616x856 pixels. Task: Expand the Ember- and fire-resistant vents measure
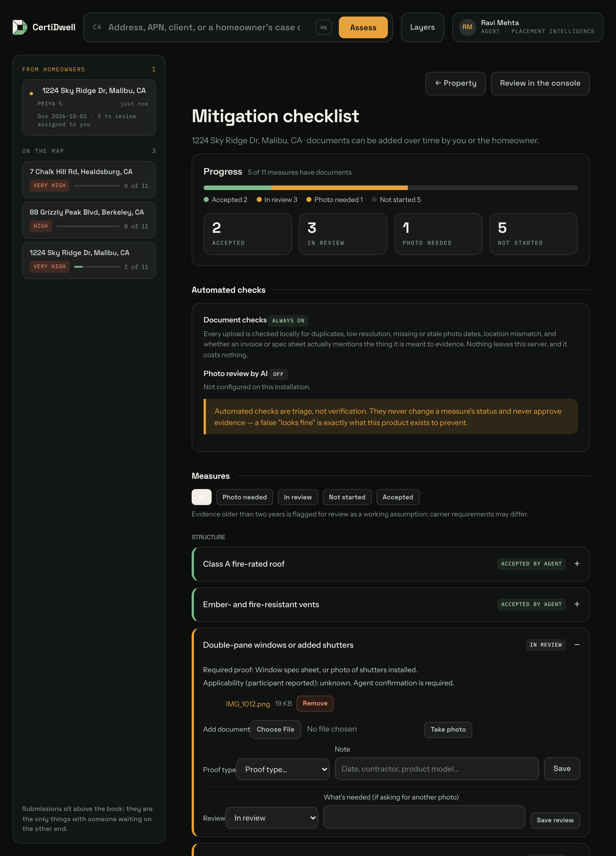click(577, 604)
